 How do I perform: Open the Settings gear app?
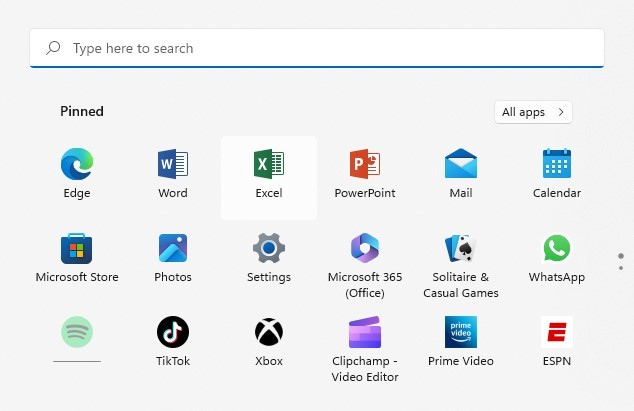pos(269,258)
